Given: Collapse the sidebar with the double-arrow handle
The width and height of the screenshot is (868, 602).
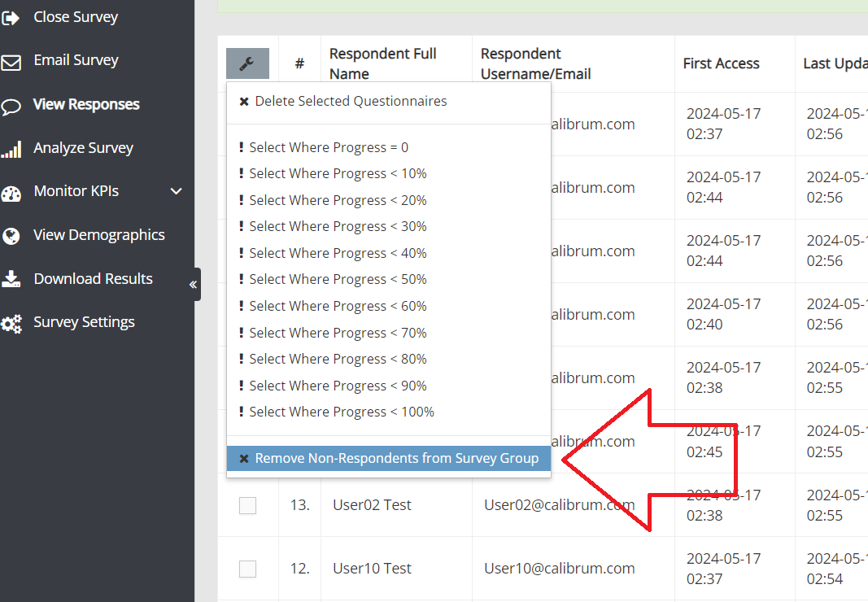Looking at the screenshot, I should 193,285.
